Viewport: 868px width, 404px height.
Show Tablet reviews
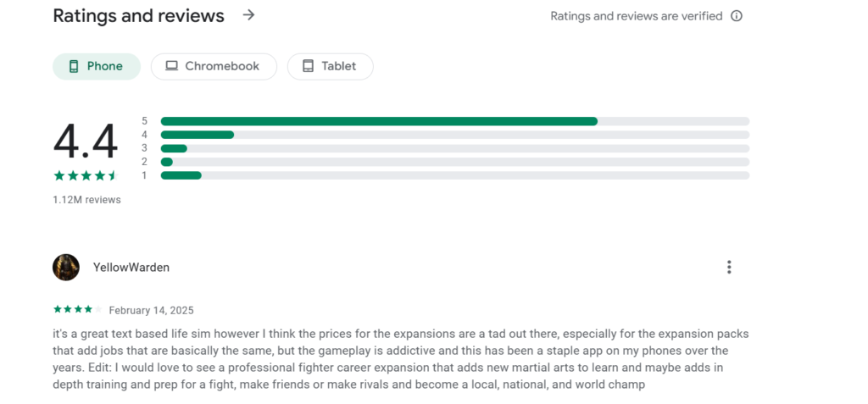pyautogui.click(x=330, y=66)
